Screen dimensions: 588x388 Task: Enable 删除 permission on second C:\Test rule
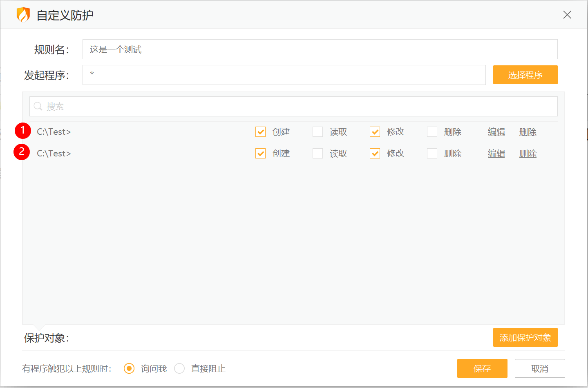pyautogui.click(x=432, y=153)
